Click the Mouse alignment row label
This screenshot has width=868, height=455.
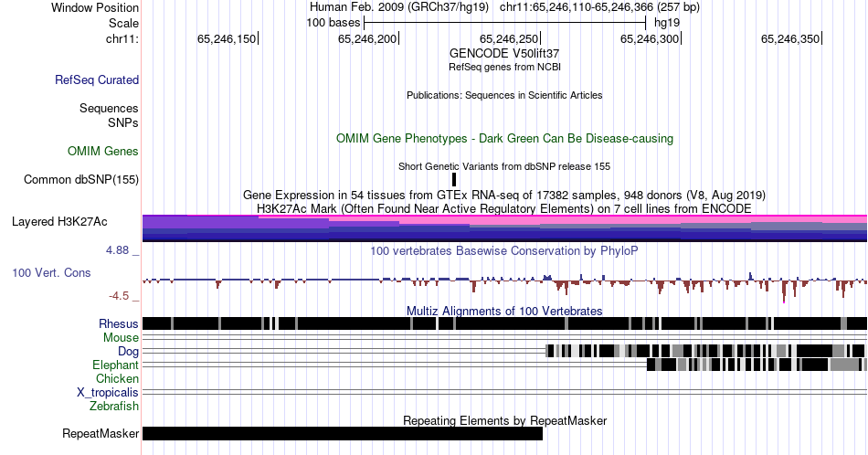click(121, 338)
